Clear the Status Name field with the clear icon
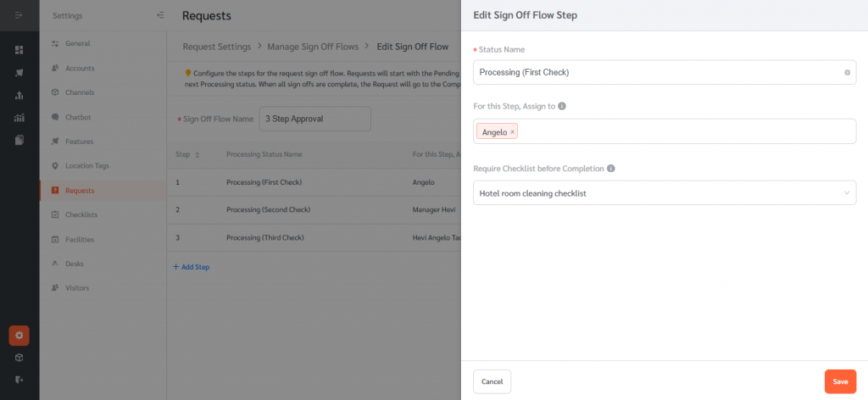Viewport: 868px width, 400px height. pos(847,72)
